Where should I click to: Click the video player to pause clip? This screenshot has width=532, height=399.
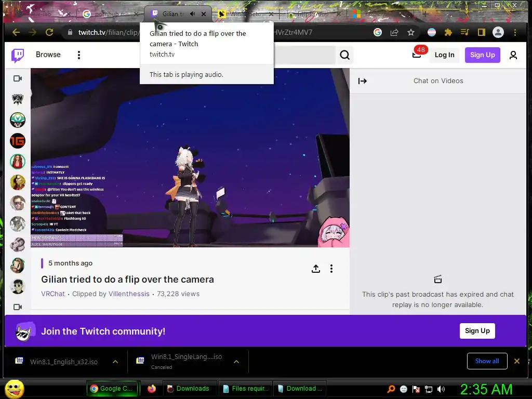[190, 158]
